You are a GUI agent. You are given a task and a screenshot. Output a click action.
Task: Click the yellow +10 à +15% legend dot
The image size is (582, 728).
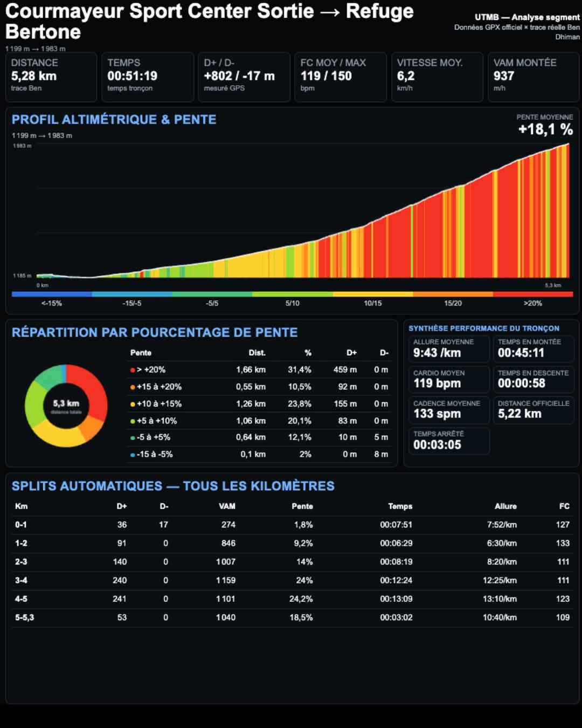click(133, 404)
